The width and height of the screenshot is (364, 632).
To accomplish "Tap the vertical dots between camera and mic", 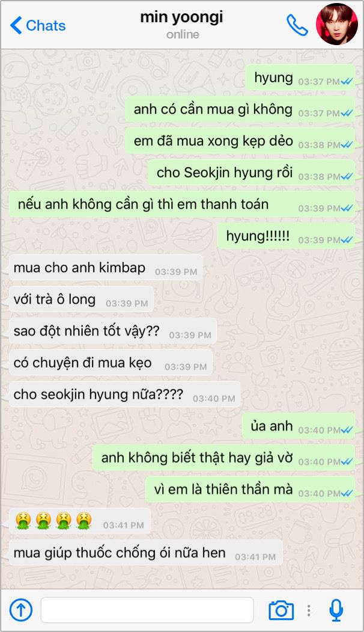I will 309,610.
